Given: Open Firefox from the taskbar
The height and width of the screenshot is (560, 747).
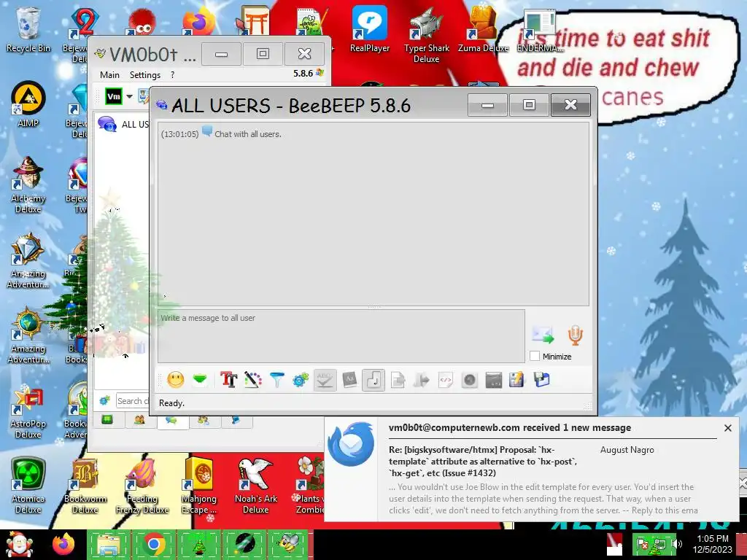Looking at the screenshot, I should click(63, 544).
